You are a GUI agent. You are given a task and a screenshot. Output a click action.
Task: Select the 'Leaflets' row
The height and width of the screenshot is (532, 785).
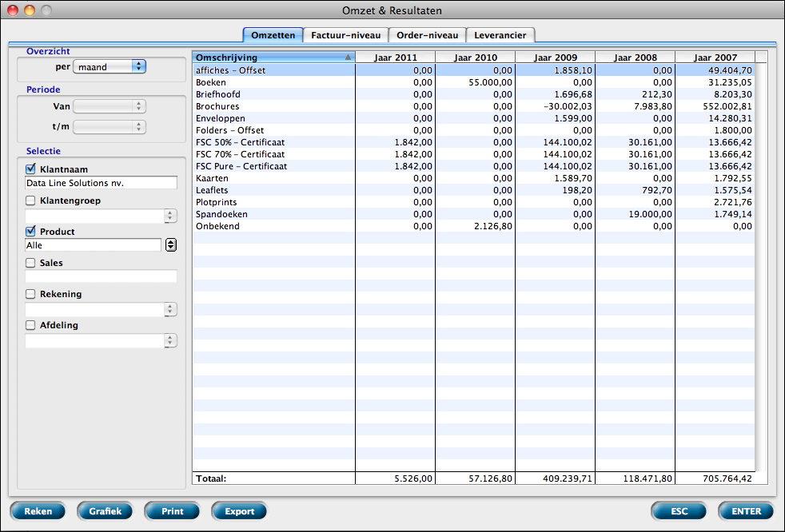[x=473, y=190]
